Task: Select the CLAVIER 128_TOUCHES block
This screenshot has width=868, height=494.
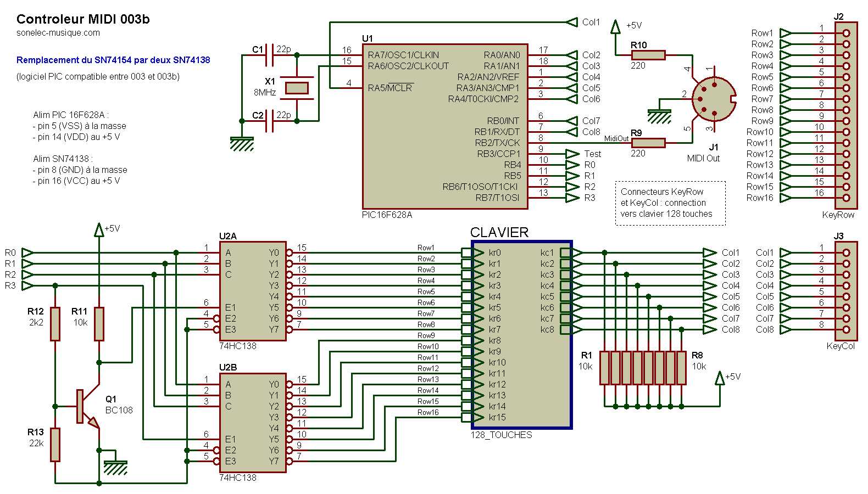Action: coord(521,335)
